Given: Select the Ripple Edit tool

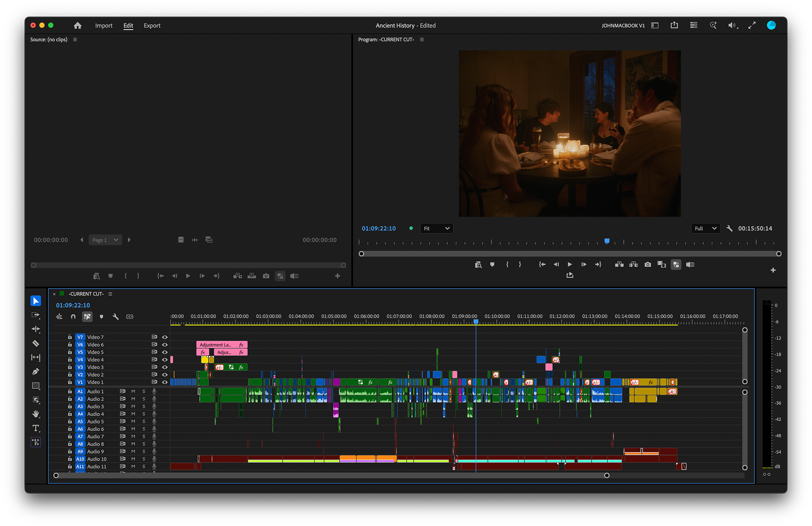Looking at the screenshot, I should click(x=36, y=329).
